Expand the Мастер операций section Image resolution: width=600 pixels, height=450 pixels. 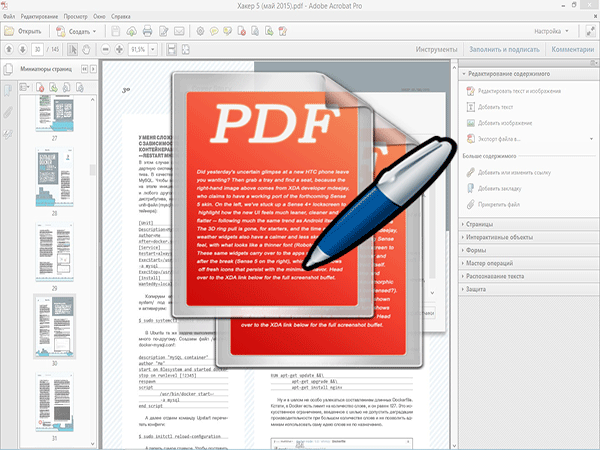click(528, 263)
